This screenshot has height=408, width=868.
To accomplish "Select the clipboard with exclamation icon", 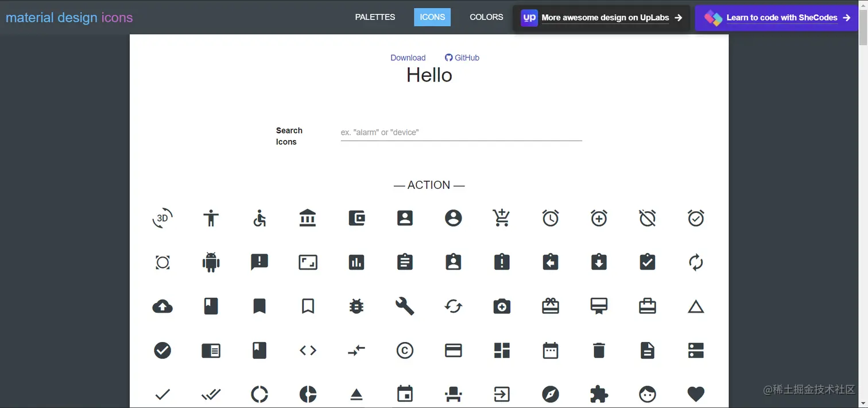I will (x=502, y=262).
